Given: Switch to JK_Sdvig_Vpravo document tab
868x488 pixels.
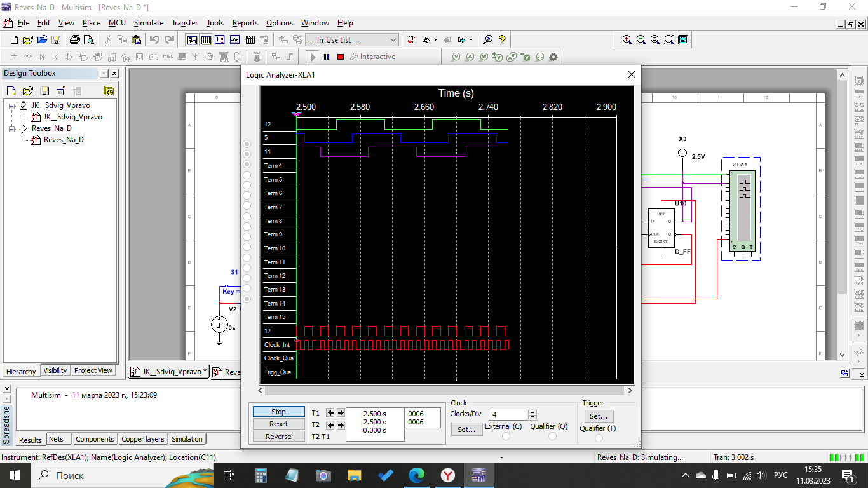Looking at the screenshot, I should [x=170, y=372].
